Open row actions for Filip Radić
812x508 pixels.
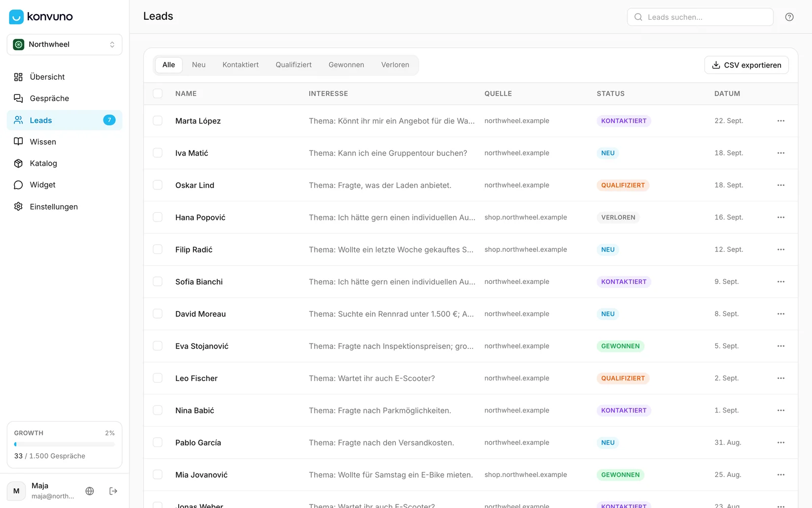781,249
